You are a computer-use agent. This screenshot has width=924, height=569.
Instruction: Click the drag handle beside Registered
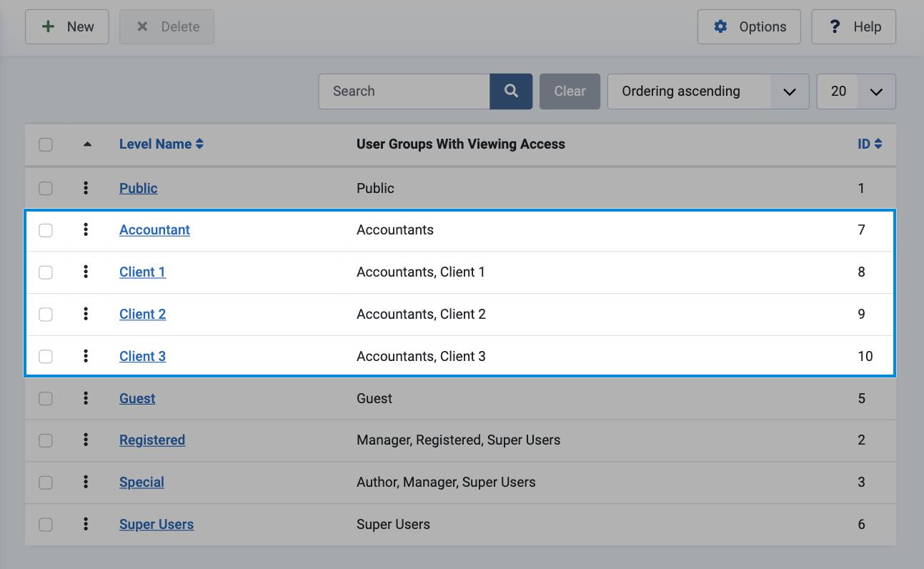(x=86, y=440)
